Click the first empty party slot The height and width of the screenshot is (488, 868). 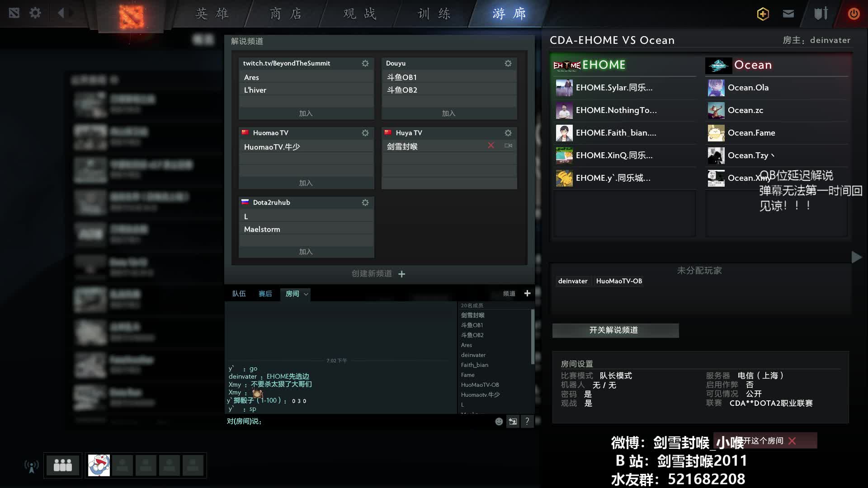[x=123, y=465]
